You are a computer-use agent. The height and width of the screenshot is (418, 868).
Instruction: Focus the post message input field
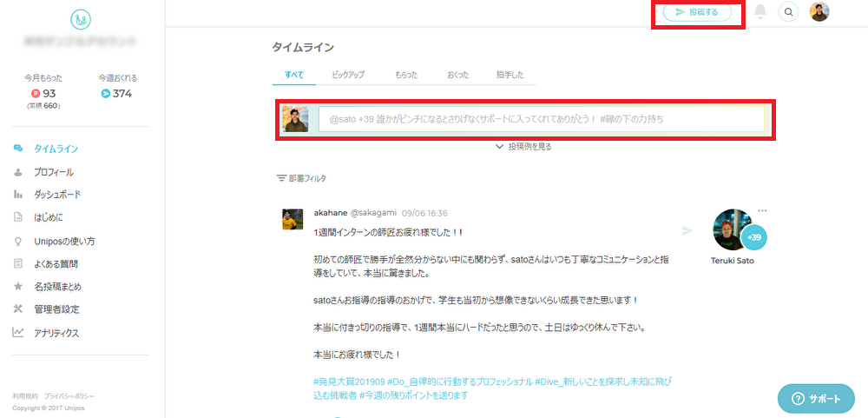542,119
